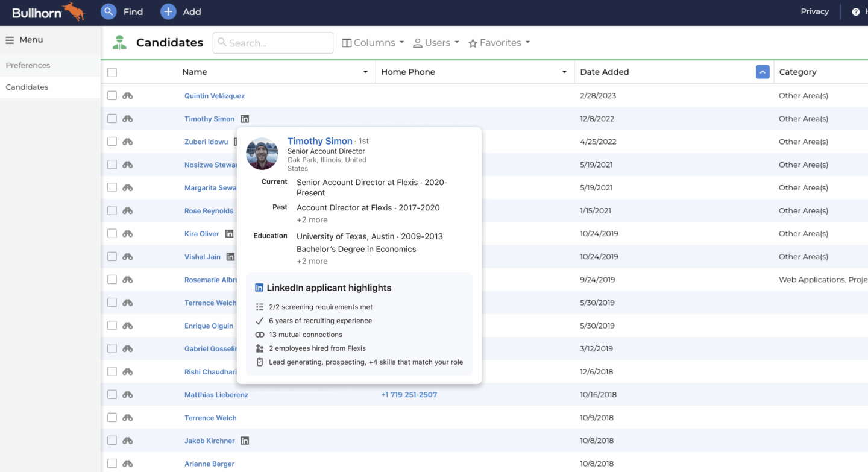Click help question mark icon

tap(855, 11)
